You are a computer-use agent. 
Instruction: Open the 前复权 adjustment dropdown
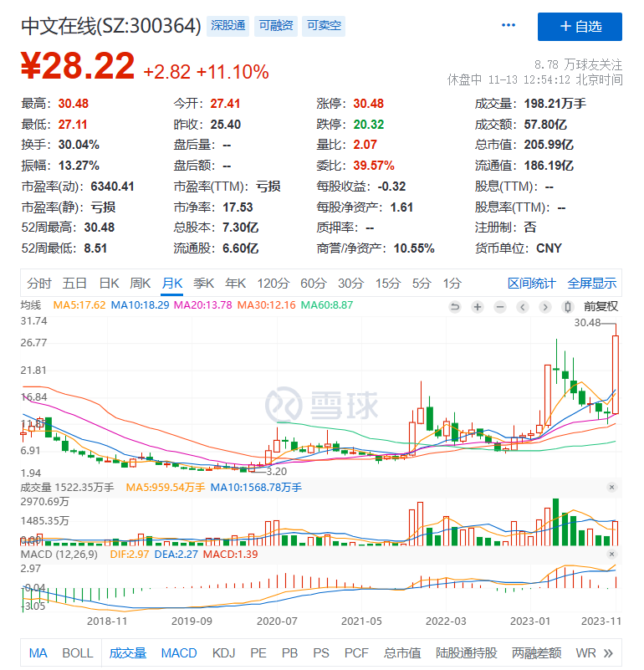coord(601,306)
